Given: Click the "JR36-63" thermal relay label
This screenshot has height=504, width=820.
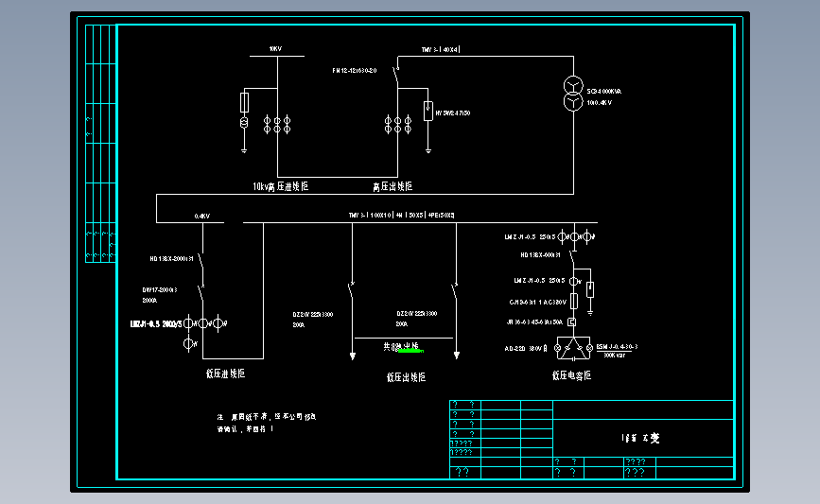Looking at the screenshot, I should (534, 322).
